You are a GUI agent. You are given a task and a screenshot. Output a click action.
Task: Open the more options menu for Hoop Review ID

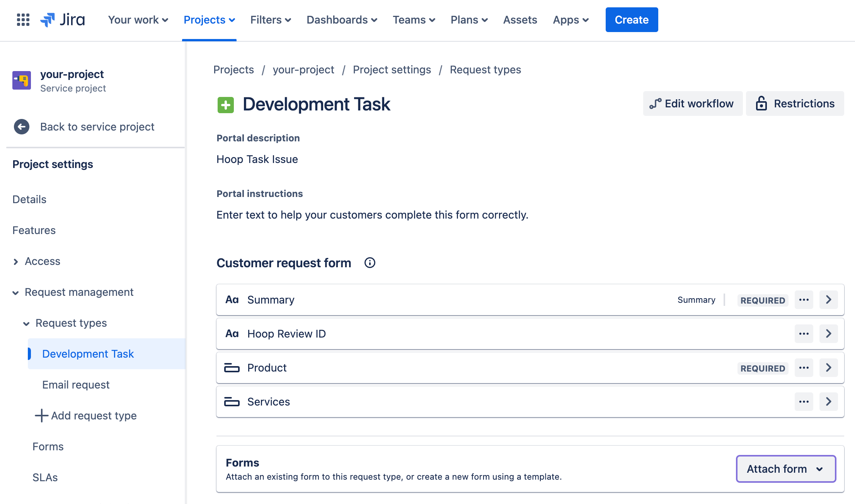click(804, 334)
